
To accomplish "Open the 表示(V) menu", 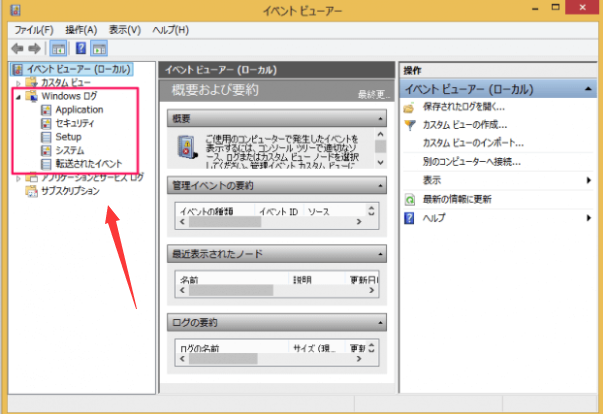I will [125, 30].
